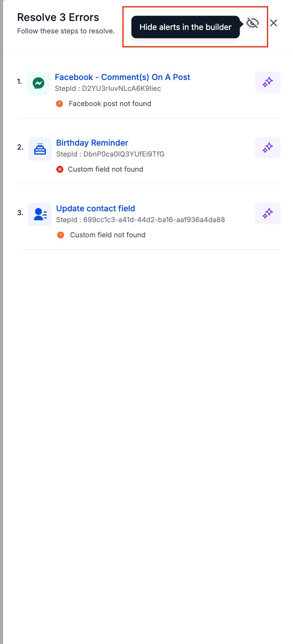Open the Update contact field step
The height and width of the screenshot is (644, 293).
pyautogui.click(x=96, y=208)
